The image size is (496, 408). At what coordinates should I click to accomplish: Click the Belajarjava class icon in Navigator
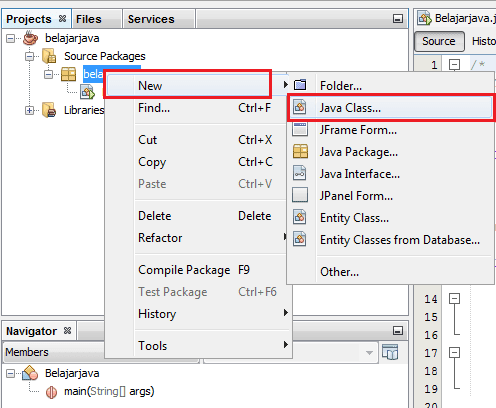(x=30, y=373)
